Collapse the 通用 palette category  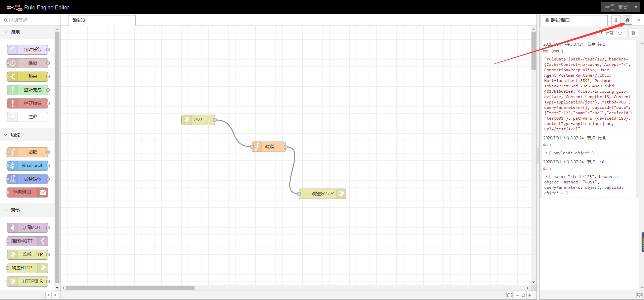tap(6, 32)
